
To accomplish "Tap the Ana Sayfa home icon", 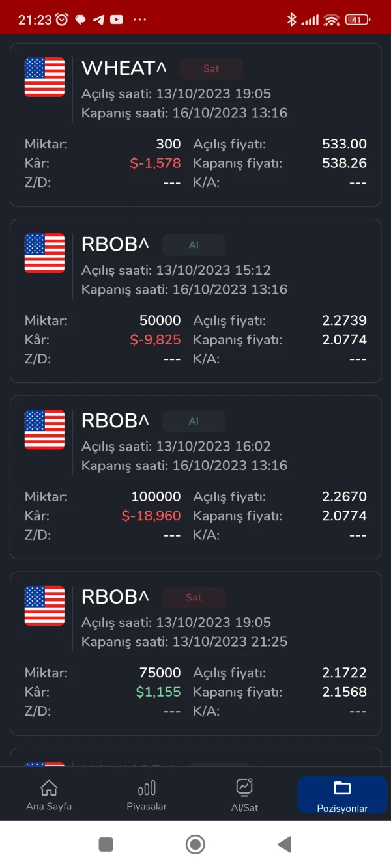I will tap(49, 788).
